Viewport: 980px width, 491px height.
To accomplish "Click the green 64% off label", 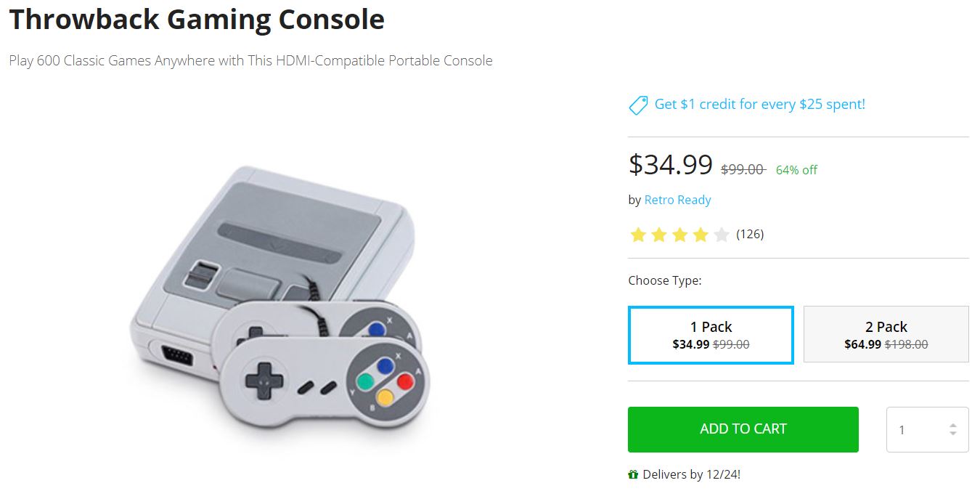I will [796, 170].
